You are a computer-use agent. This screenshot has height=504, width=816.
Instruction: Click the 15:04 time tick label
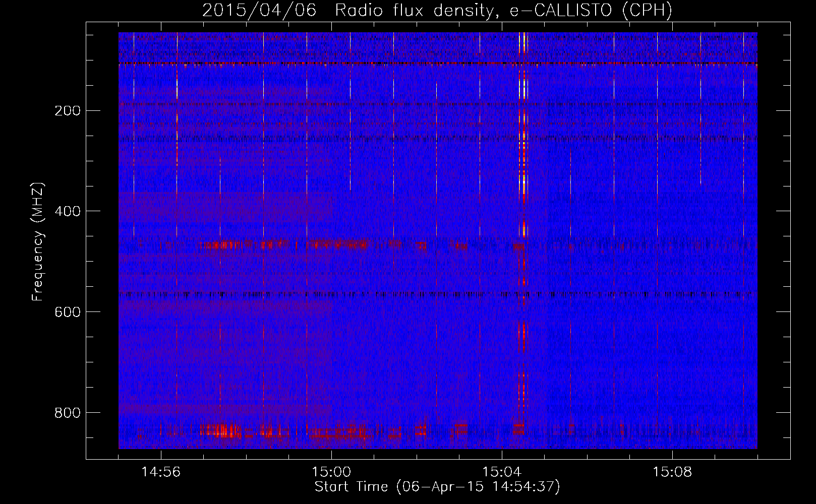pyautogui.click(x=502, y=472)
